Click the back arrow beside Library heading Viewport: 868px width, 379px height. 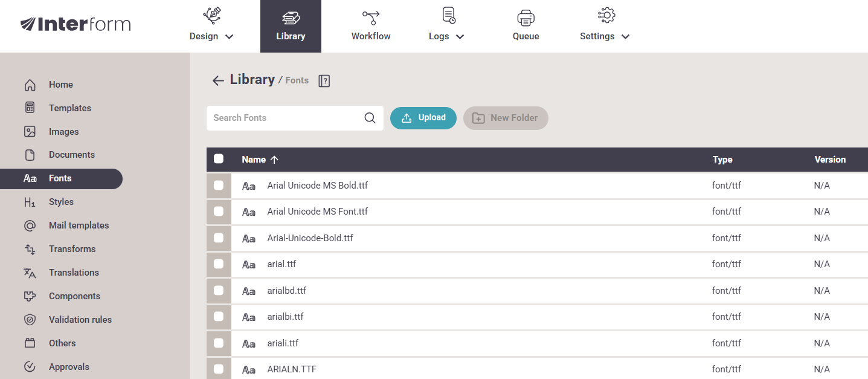[218, 80]
